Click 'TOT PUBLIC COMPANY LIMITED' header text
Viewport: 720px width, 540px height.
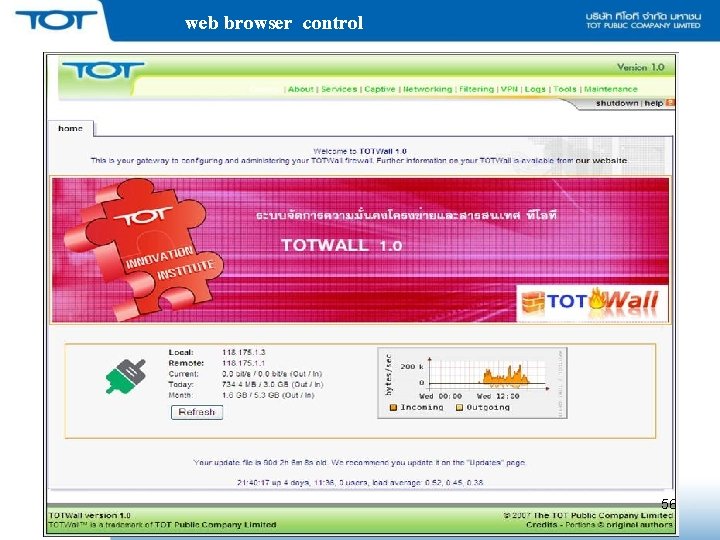(643, 26)
